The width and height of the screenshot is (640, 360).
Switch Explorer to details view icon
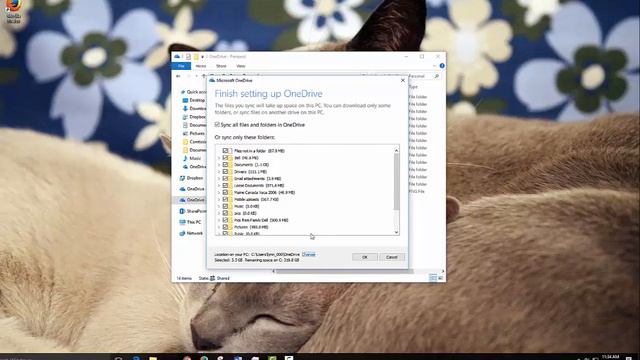433,278
